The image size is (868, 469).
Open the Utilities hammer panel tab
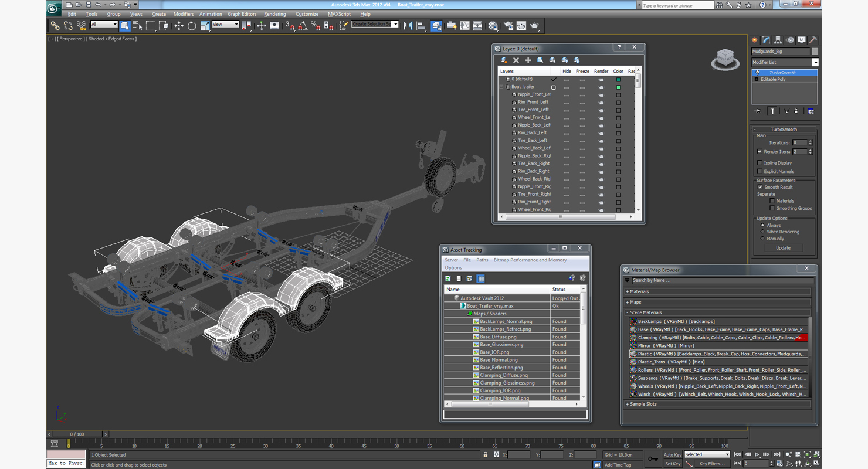click(x=813, y=40)
